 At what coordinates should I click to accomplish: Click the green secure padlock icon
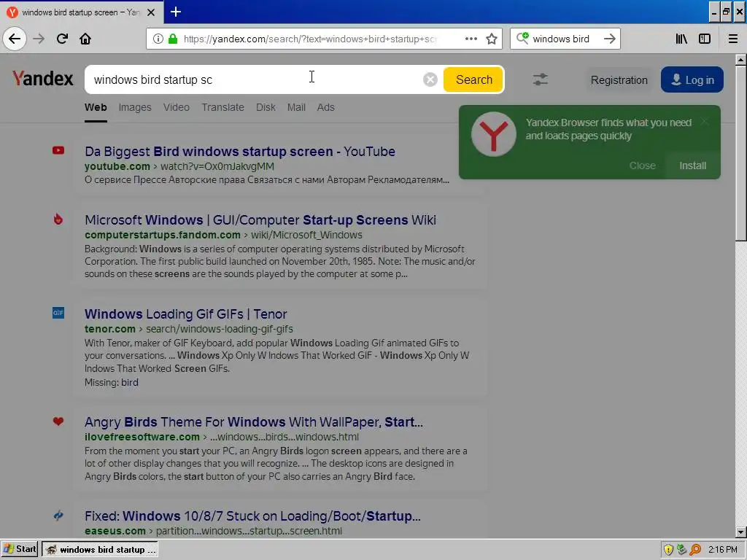pyautogui.click(x=172, y=39)
